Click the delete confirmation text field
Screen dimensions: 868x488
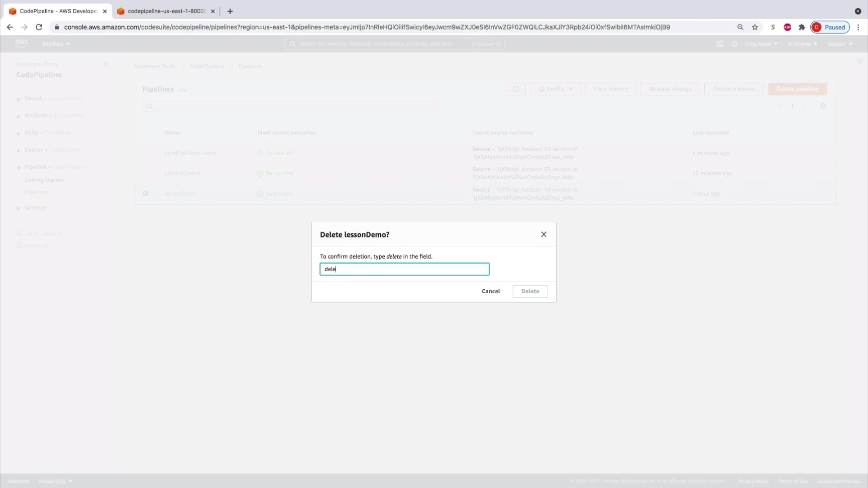[404, 269]
